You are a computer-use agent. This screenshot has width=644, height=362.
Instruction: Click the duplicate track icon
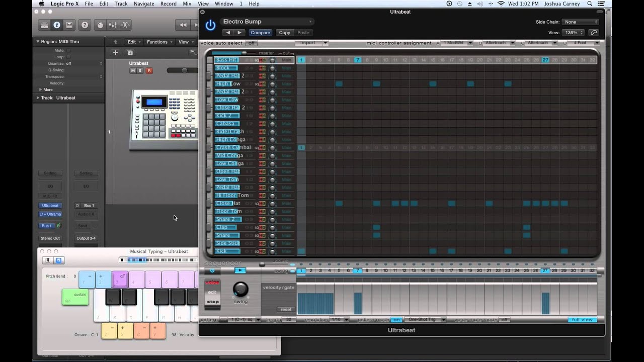(x=129, y=52)
